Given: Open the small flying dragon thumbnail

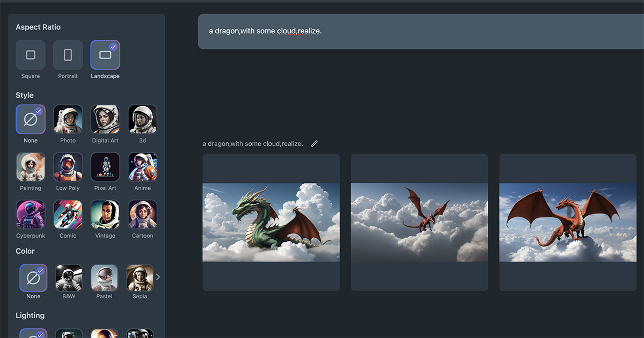Looking at the screenshot, I should point(419,222).
